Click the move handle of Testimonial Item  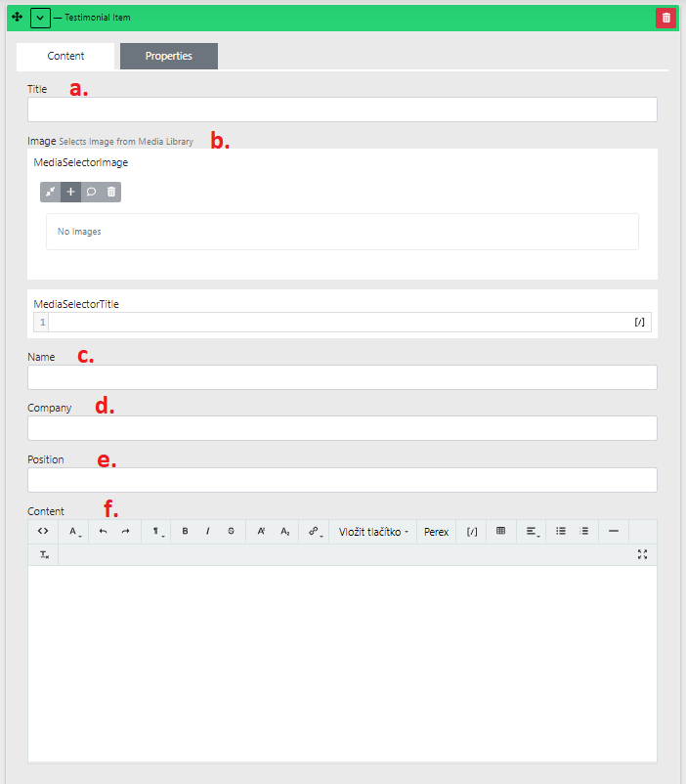point(17,18)
